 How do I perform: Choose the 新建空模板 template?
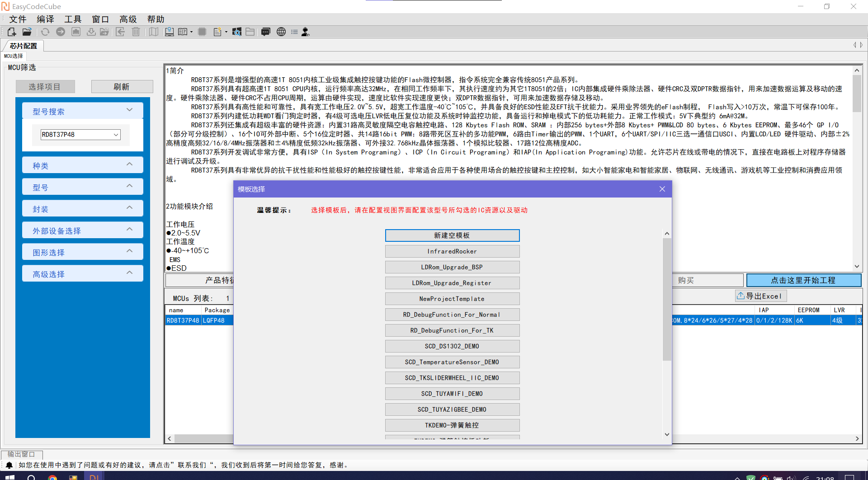[452, 235]
